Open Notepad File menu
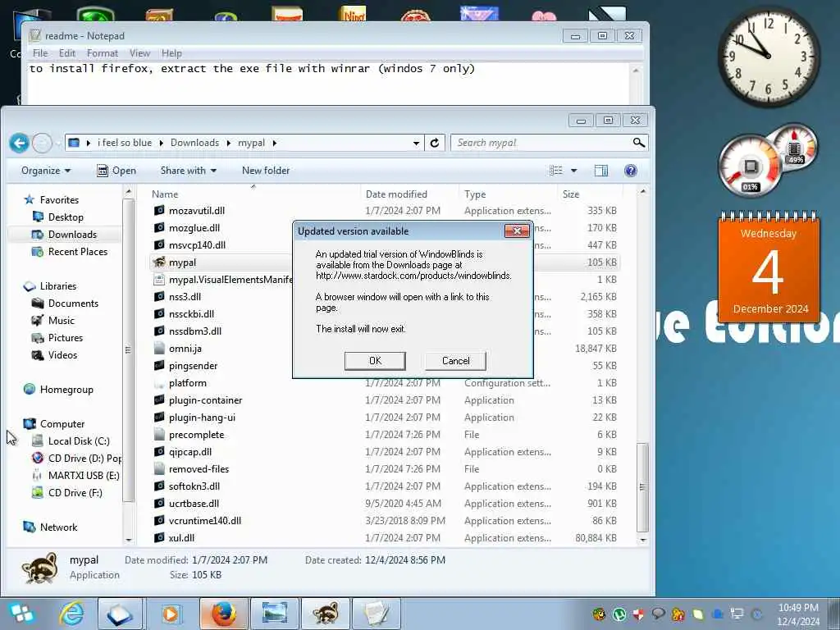The image size is (840, 630). click(40, 53)
